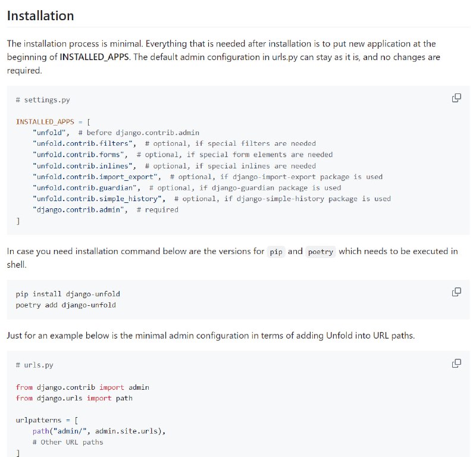The image size is (476, 457).
Task: Click the "unfold.contrib.simple_history" code line
Action: [212, 199]
